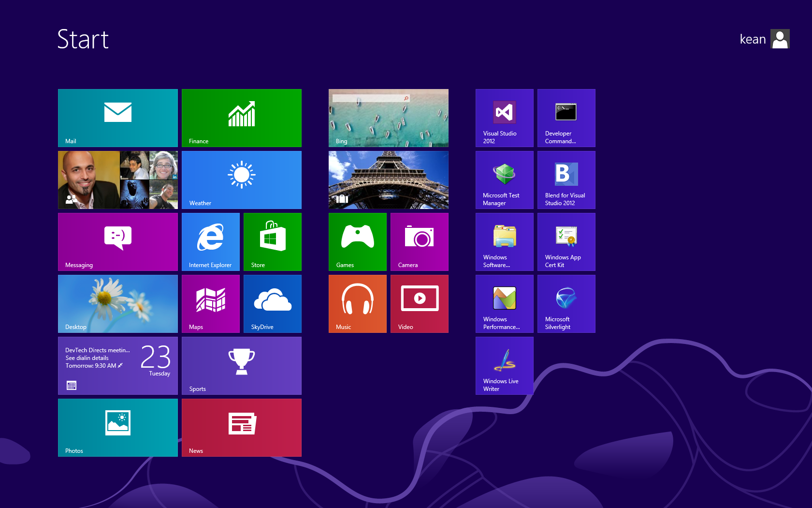The image size is (812, 508).
Task: Launch Visual Studio 2012
Action: coord(504,118)
